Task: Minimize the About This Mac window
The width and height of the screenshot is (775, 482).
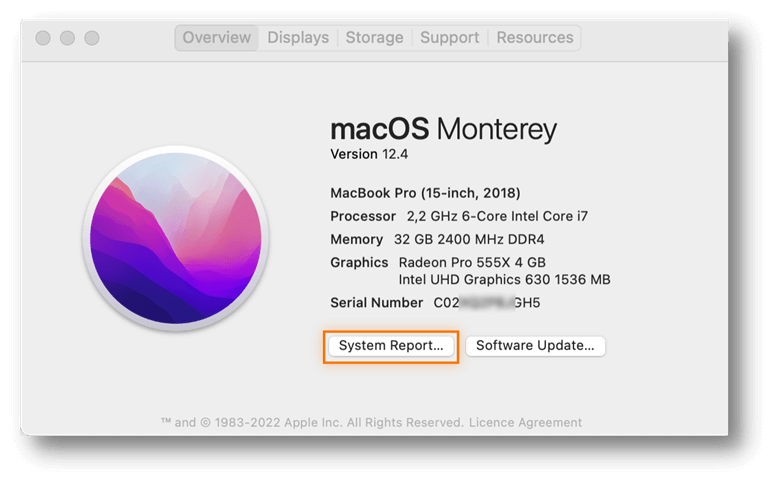Action: (x=67, y=38)
